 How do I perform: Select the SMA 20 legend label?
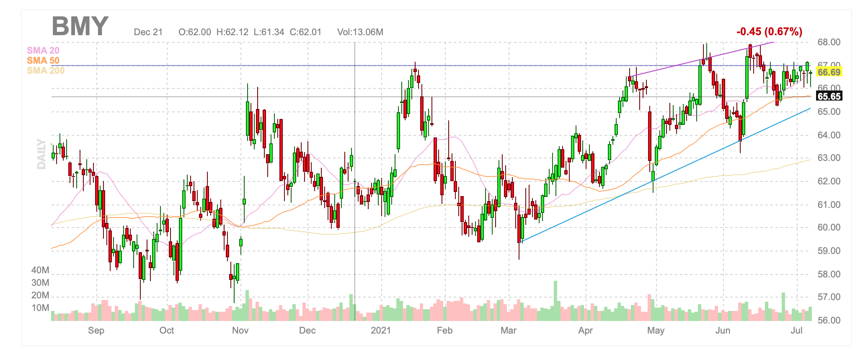point(43,50)
